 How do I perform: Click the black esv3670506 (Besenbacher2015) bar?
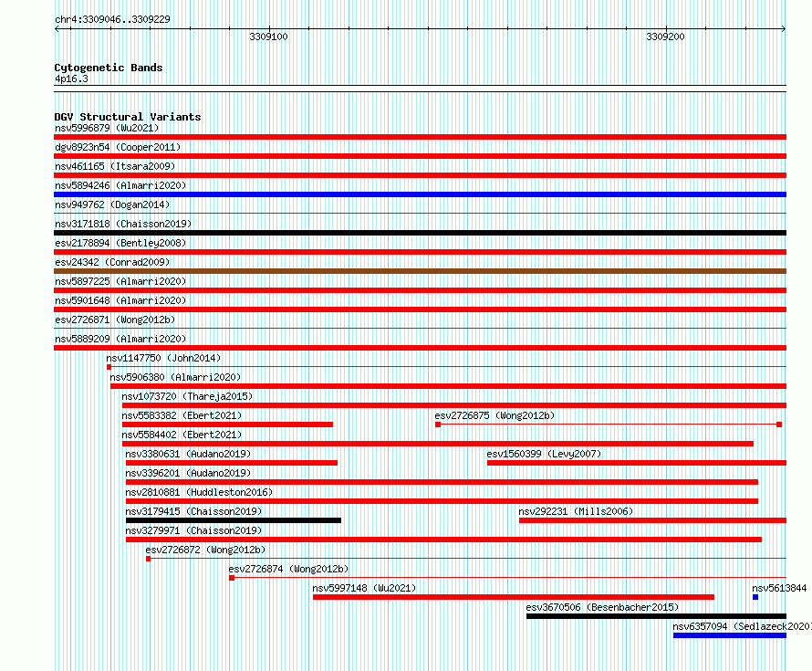pos(657,616)
